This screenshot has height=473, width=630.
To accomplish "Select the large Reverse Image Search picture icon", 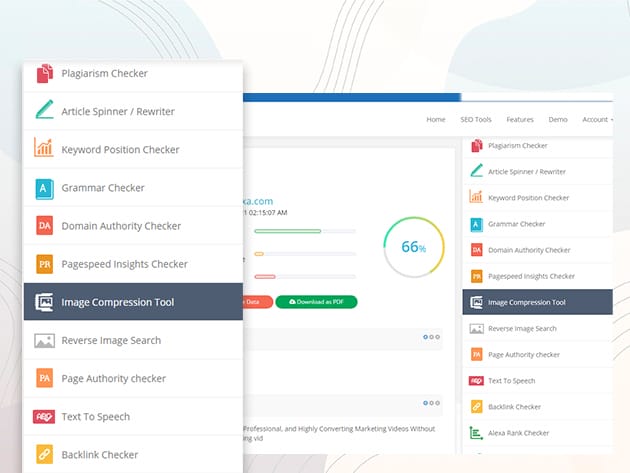I will coord(44,340).
